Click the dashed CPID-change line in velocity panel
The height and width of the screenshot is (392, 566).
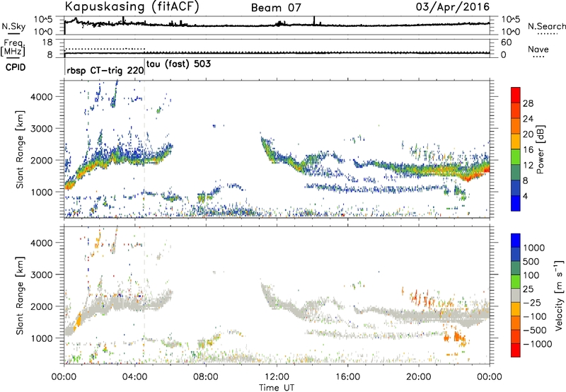(x=144, y=296)
